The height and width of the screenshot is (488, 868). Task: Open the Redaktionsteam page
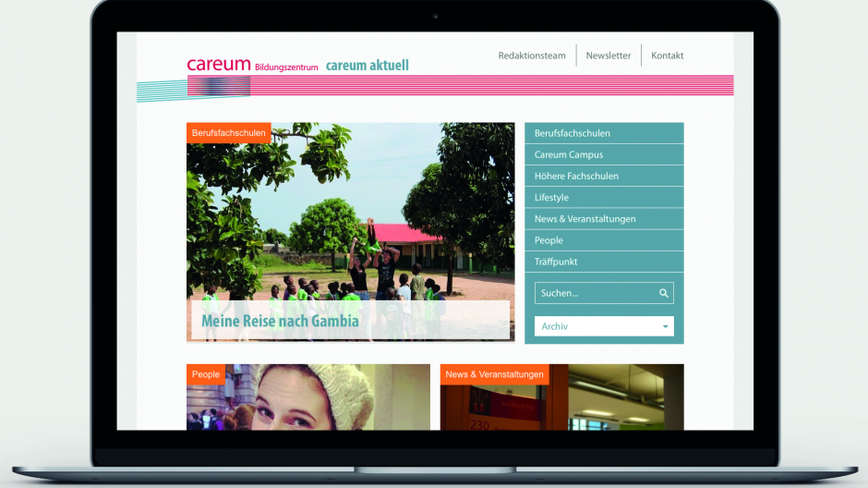532,55
